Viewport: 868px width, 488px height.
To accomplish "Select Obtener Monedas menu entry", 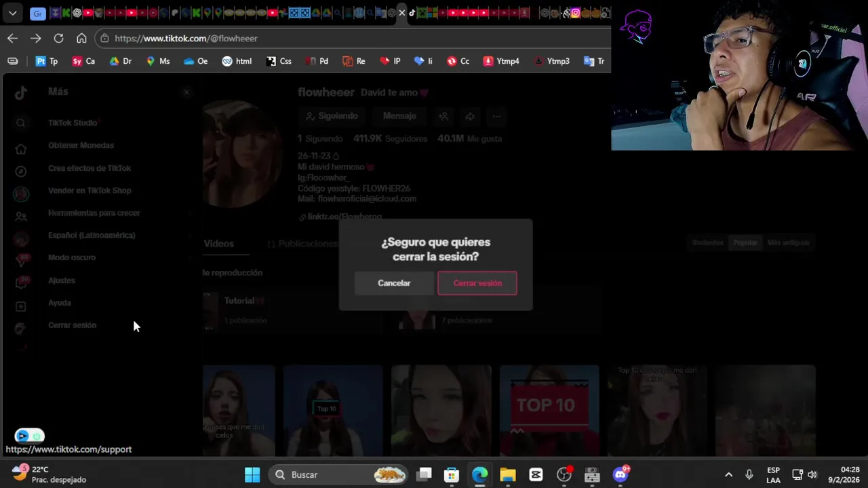I will [x=81, y=145].
